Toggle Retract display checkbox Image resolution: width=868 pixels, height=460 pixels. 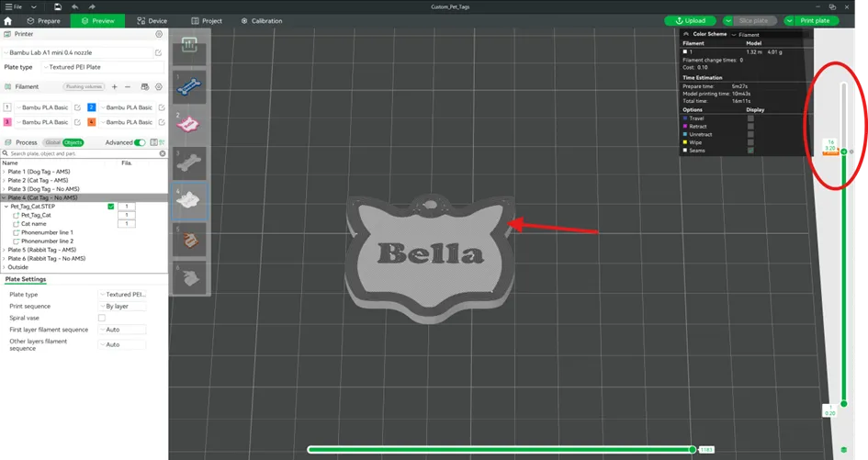[750, 126]
